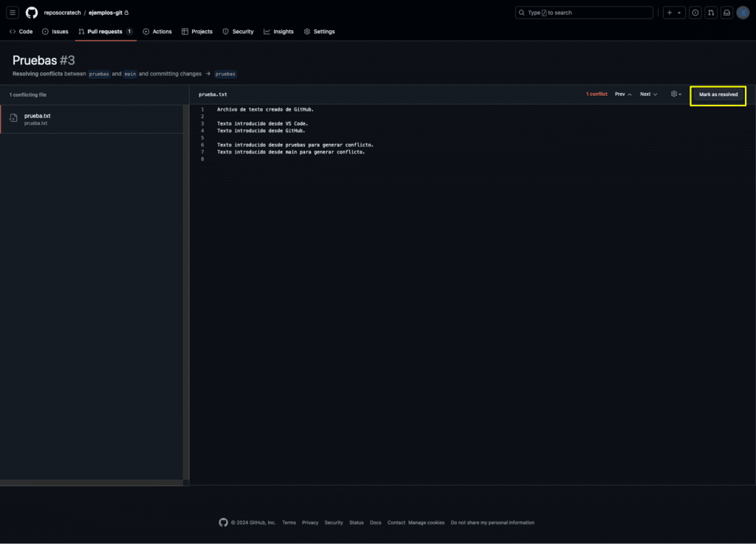Open the Insights tab
Screen dimensions: 756x544
pos(278,31)
